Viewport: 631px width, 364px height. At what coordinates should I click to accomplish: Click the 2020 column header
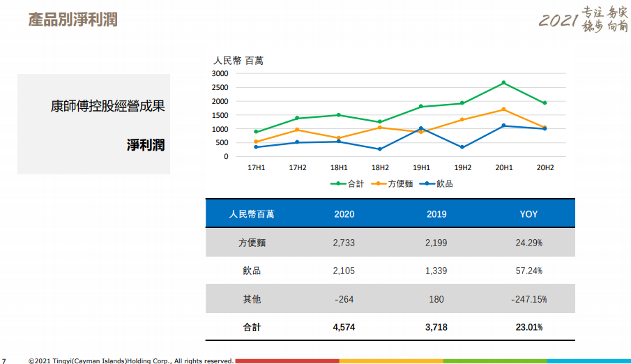click(x=344, y=214)
